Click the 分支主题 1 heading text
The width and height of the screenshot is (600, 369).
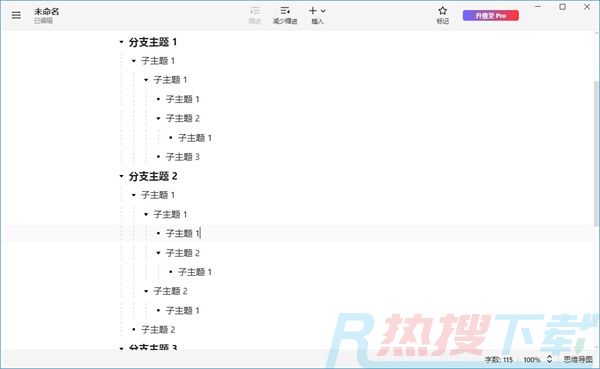click(153, 42)
